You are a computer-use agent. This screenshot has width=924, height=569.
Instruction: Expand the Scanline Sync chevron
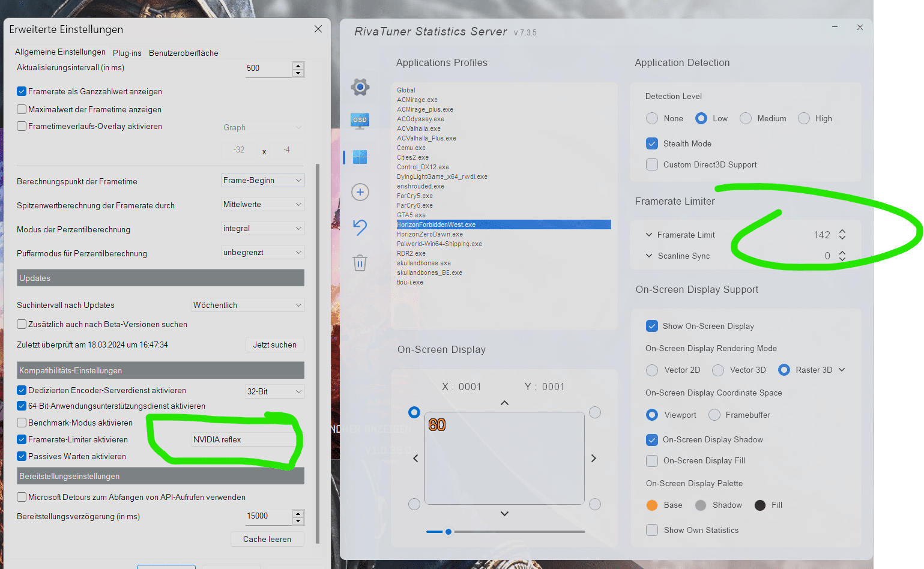[x=649, y=256]
